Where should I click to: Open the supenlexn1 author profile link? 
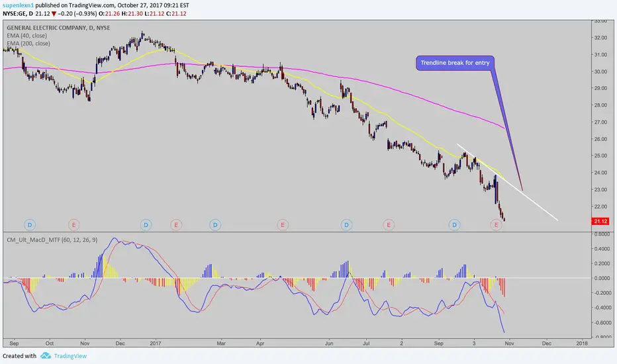click(x=18, y=5)
